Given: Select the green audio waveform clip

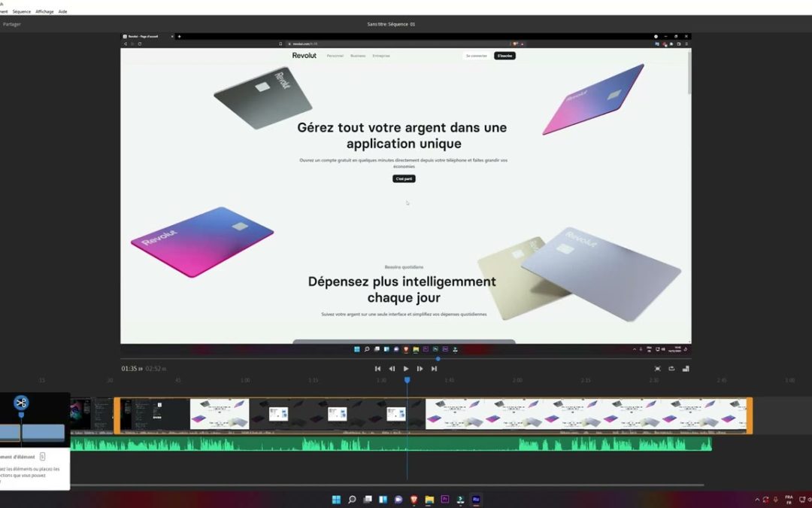Looking at the screenshot, I should (391, 444).
